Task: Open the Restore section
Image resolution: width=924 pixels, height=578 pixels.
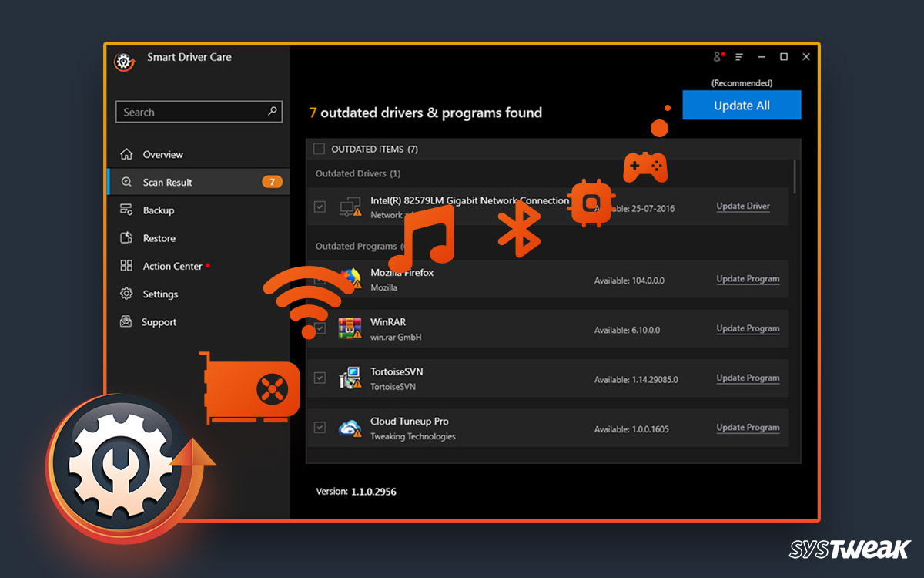Action: coord(159,239)
